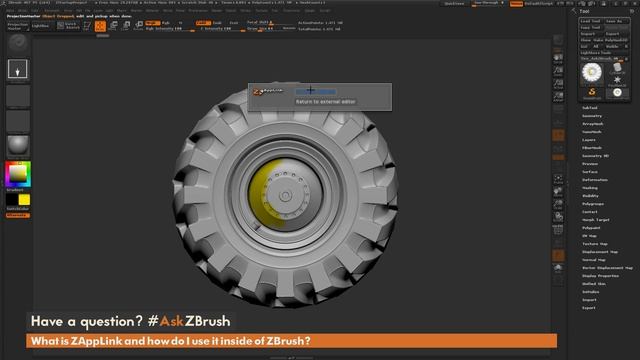Collapse Tool palette using its header arrow
Screen dimensions: 640x360
[x=574, y=11]
